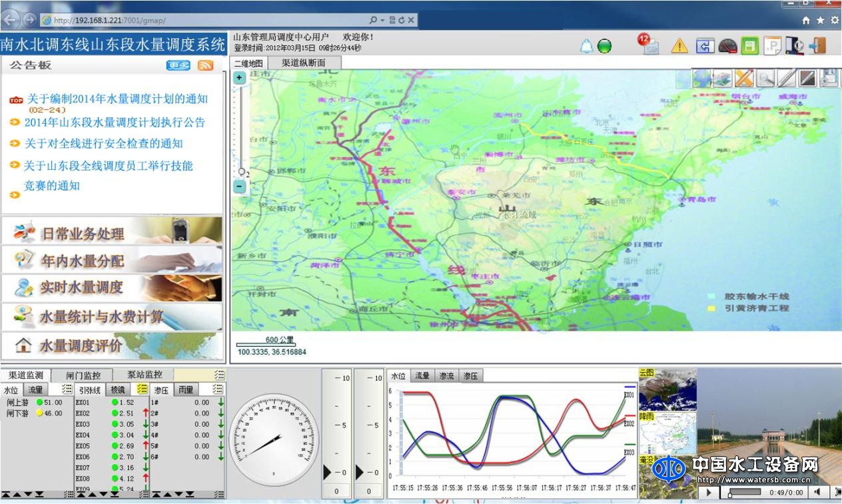Open the speedometer gauge icon in toolbar
Screen dimensions: 842x504
click(727, 46)
